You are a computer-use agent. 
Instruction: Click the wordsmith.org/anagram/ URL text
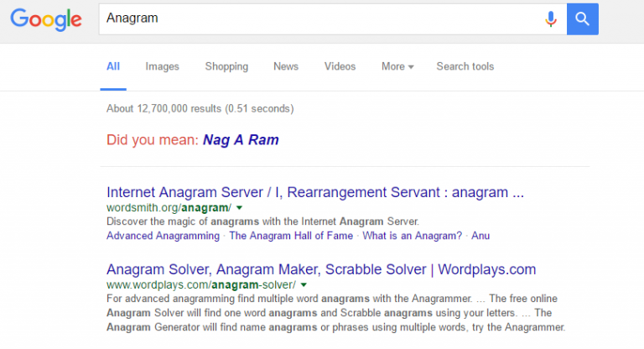point(169,208)
